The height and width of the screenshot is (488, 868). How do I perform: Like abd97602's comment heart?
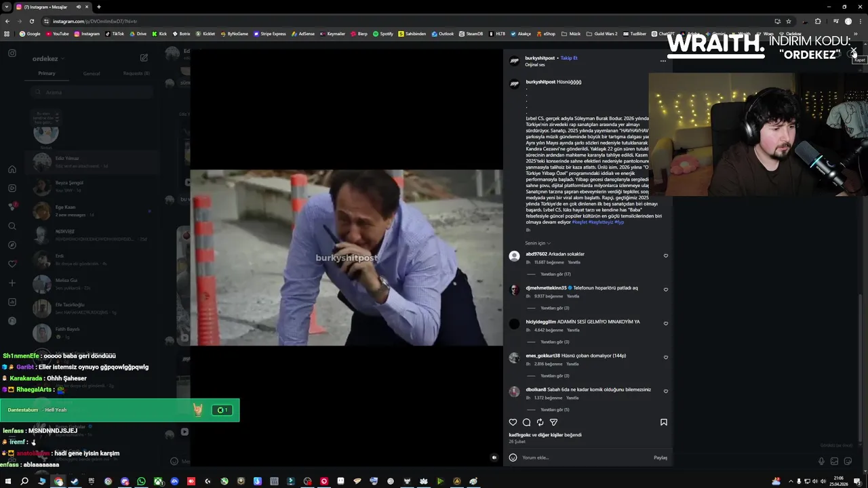click(666, 256)
